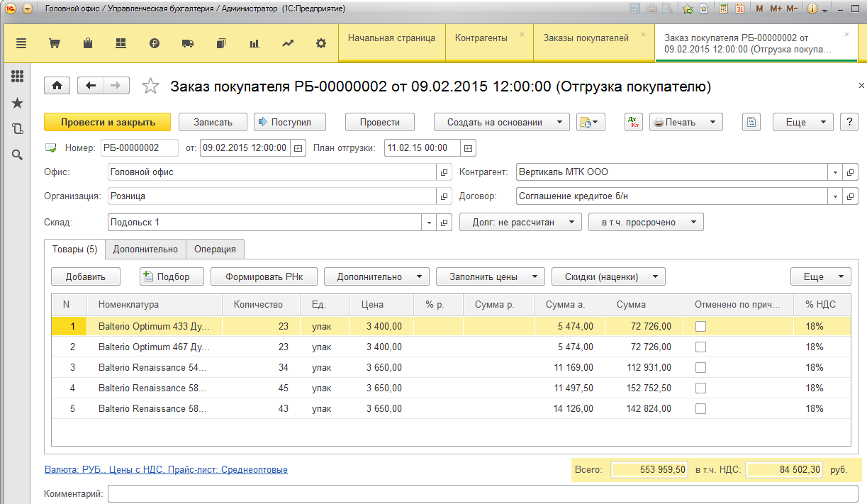Toggle cancelled checkbox for Balterio Optimum 433 row
This screenshot has height=504, width=867.
coord(700,327)
